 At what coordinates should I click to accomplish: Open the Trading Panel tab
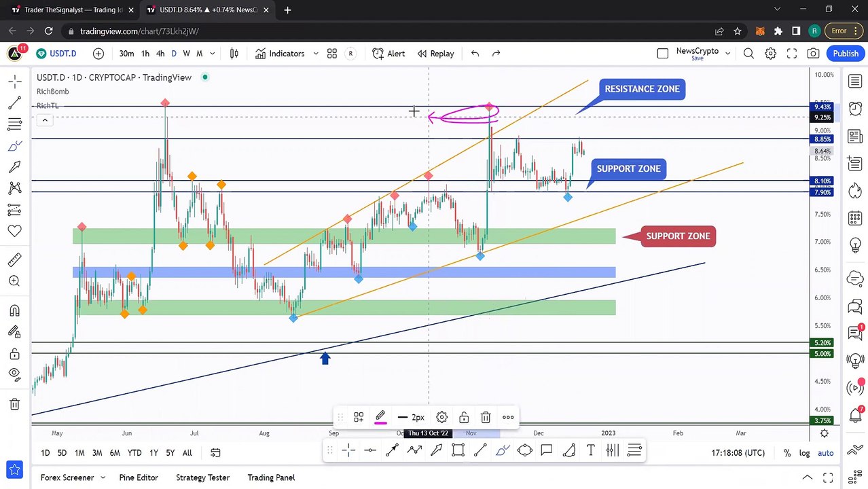(x=271, y=477)
